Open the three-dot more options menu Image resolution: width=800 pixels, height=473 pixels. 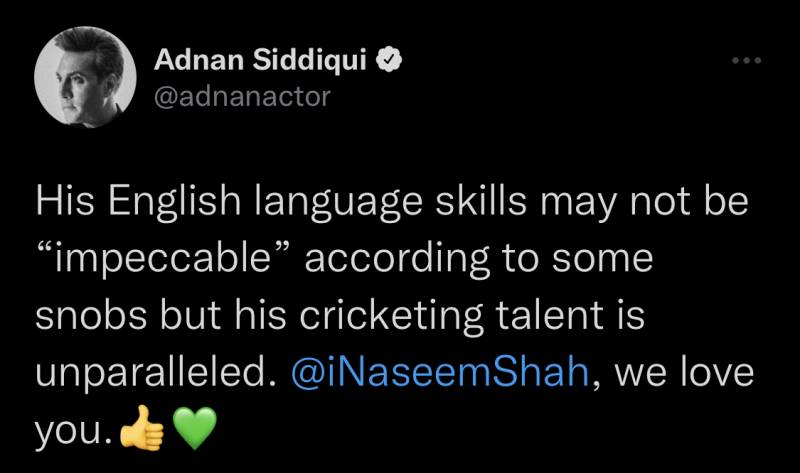click(746, 63)
